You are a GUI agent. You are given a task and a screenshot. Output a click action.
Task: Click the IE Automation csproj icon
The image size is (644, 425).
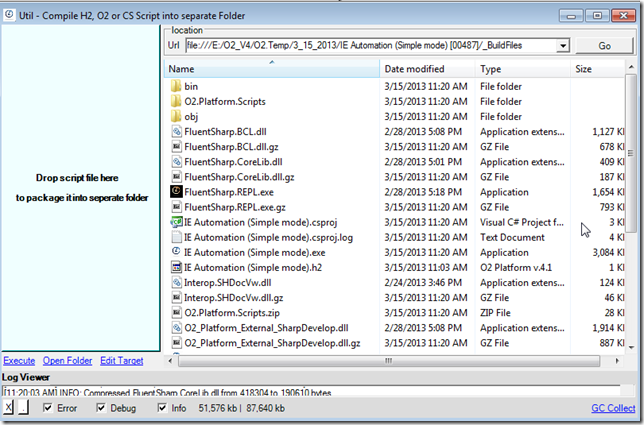[x=176, y=222]
